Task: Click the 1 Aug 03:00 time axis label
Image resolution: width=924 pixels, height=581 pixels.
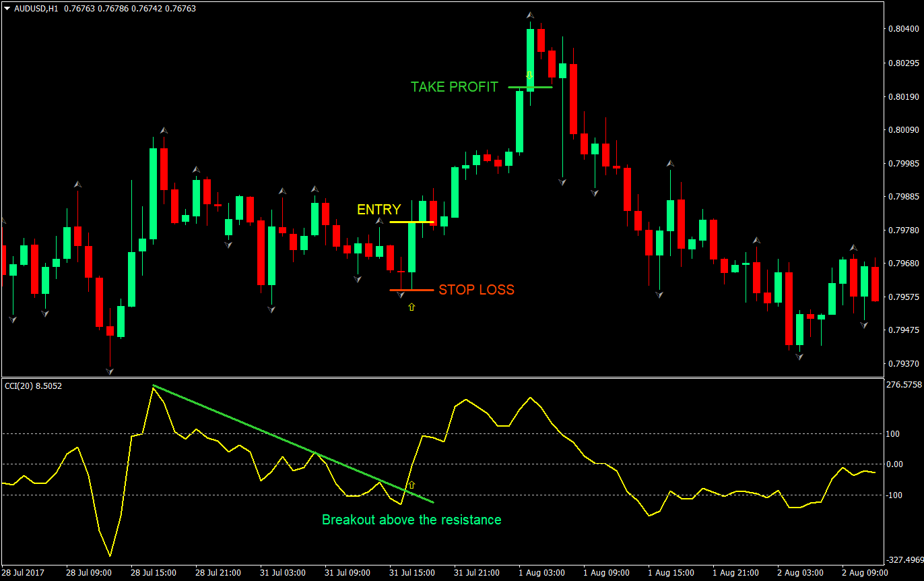Action: [541, 573]
